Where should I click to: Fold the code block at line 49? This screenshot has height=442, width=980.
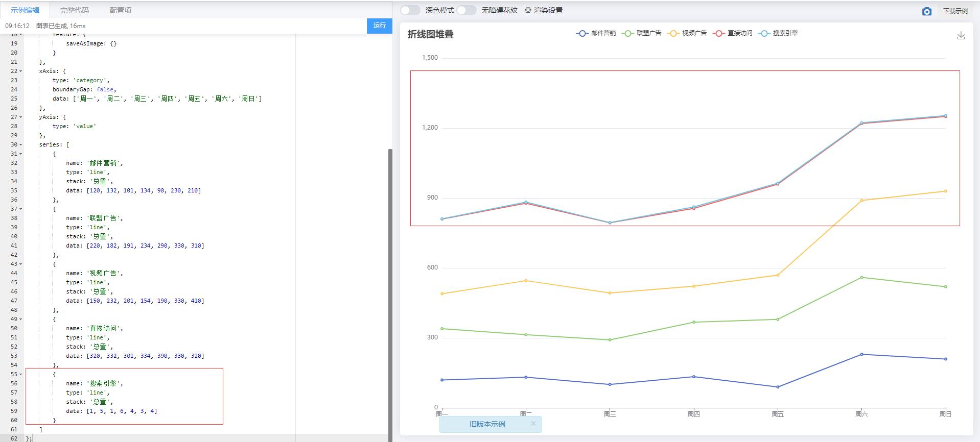[x=21, y=319]
